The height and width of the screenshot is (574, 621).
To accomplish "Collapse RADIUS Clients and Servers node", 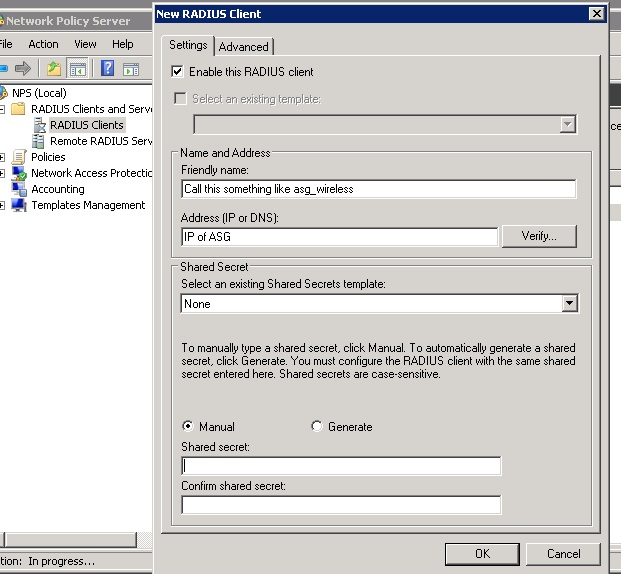I will 2,109.
